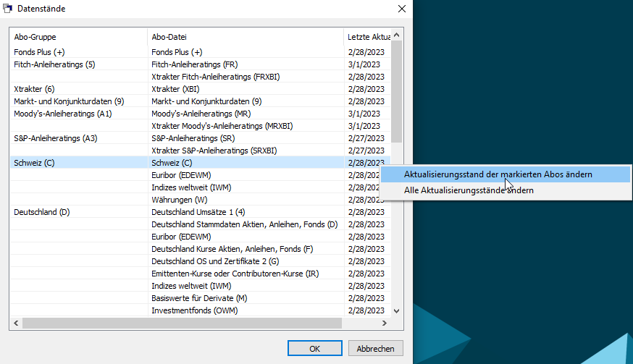This screenshot has height=364, width=633.
Task: Select Investmentfonds (OWM) entry
Action: 194,310
